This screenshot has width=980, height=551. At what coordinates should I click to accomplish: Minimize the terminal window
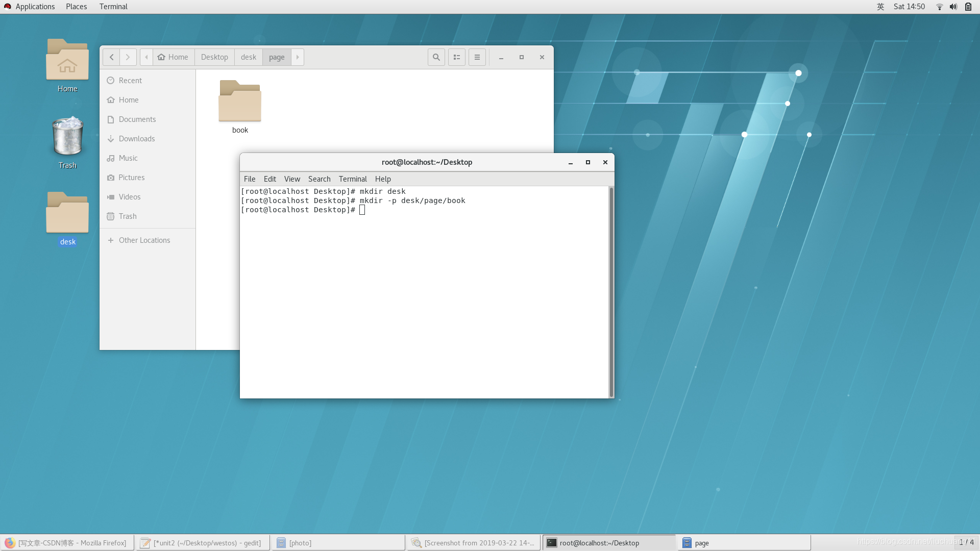571,162
